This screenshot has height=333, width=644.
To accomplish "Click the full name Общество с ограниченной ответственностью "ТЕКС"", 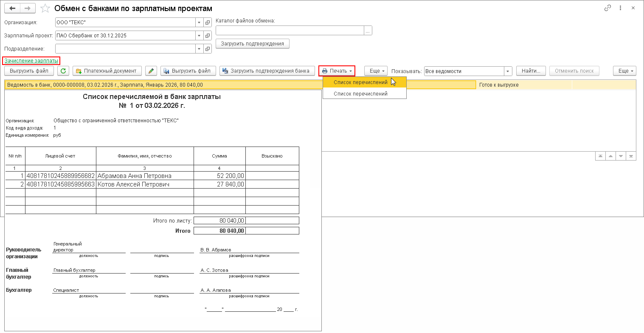I will 116,121.
